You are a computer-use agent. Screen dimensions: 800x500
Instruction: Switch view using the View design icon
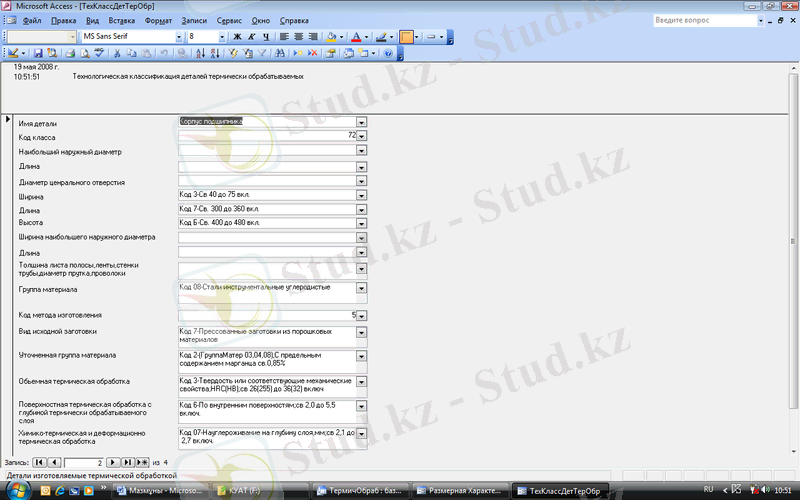pyautogui.click(x=13, y=53)
